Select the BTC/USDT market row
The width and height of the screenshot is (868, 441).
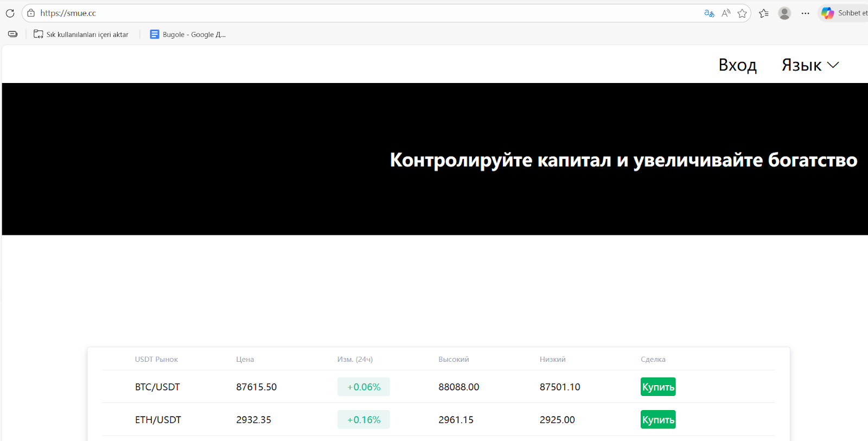pos(157,387)
